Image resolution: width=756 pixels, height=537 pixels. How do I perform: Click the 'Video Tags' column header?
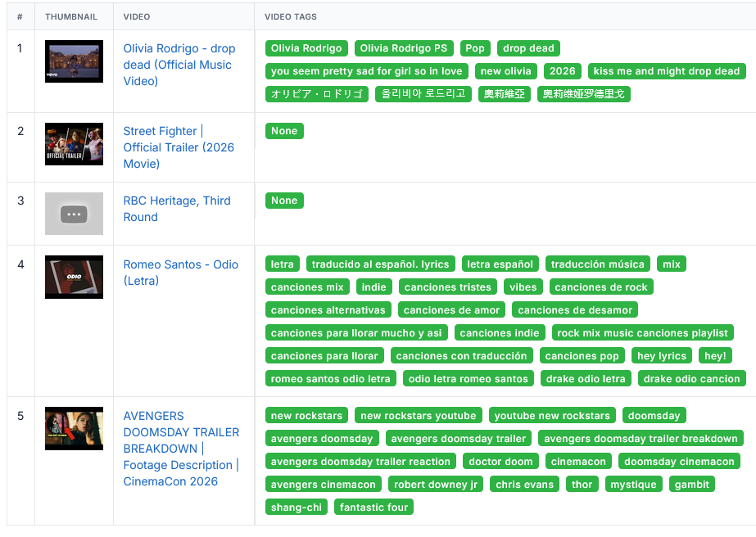click(x=291, y=16)
